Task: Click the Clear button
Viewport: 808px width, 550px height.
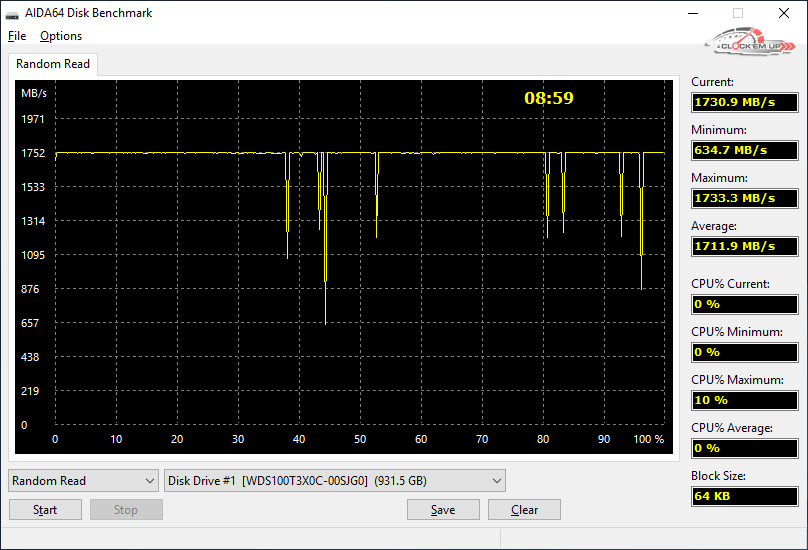Action: (524, 510)
